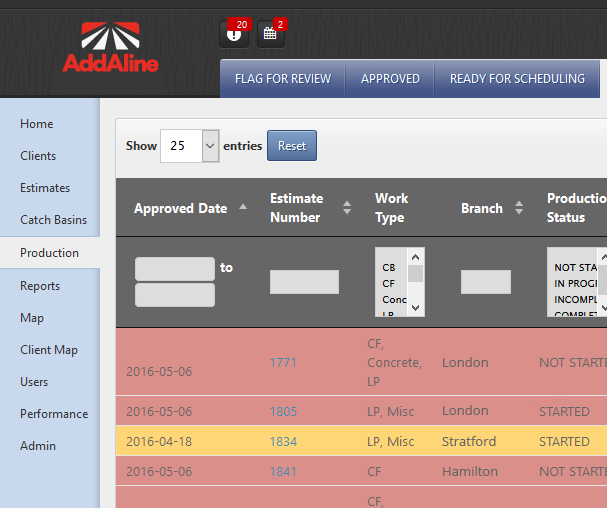Screen dimensions: 607x508
Task: Open the calendar icon with 2 badge
Action: (x=270, y=34)
